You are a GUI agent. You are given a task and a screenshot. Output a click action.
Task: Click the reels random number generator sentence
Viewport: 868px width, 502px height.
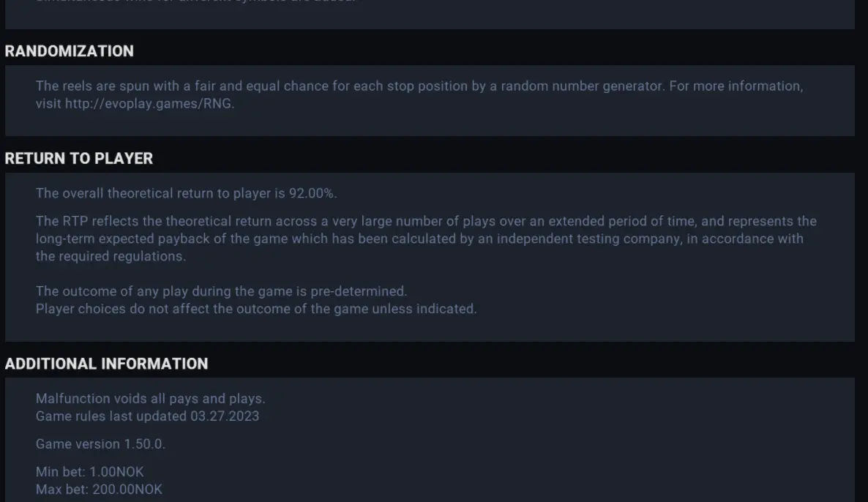coord(419,94)
